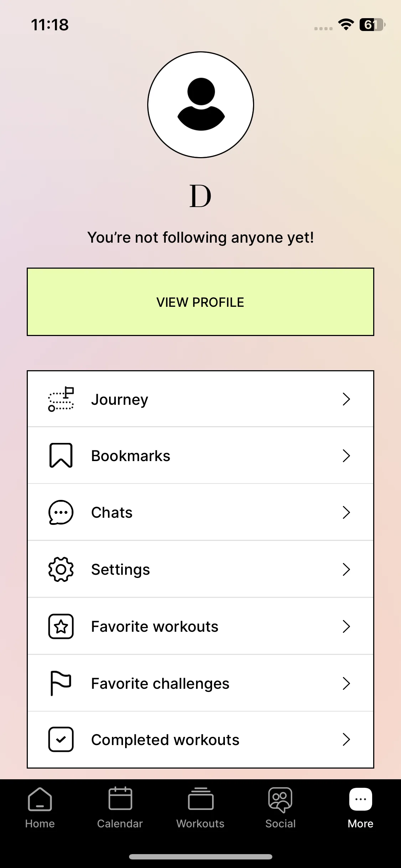401x868 pixels.
Task: Open Settings via its chevron arrow
Action: point(346,569)
